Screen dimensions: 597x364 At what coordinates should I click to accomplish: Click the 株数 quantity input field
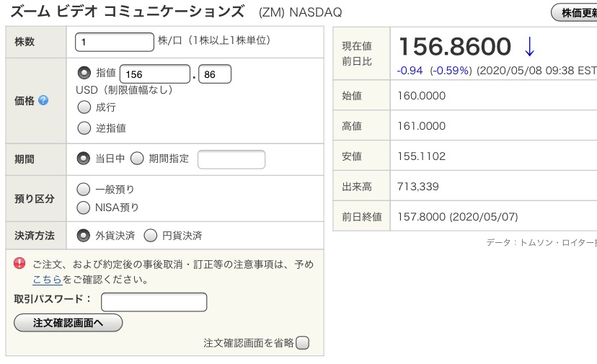pyautogui.click(x=115, y=42)
